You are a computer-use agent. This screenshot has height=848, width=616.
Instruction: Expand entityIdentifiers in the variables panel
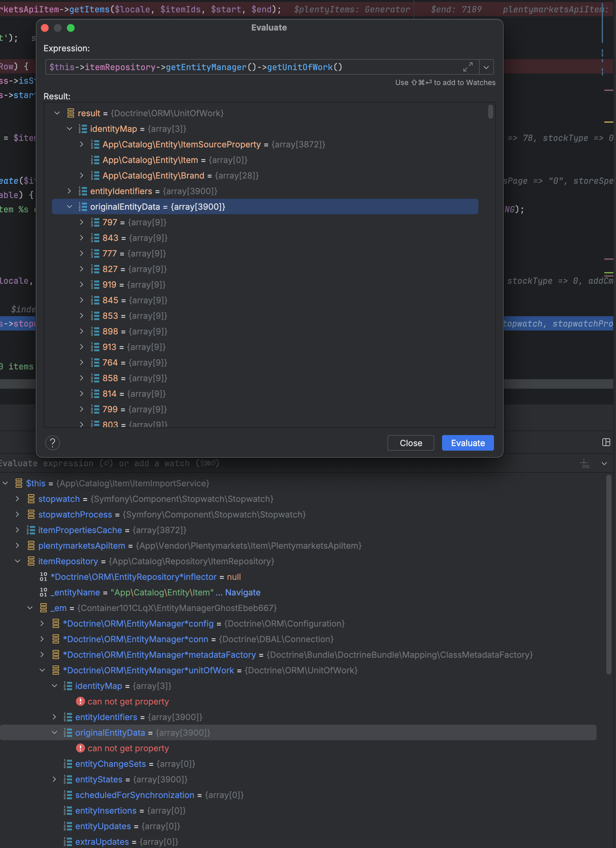[x=55, y=717]
